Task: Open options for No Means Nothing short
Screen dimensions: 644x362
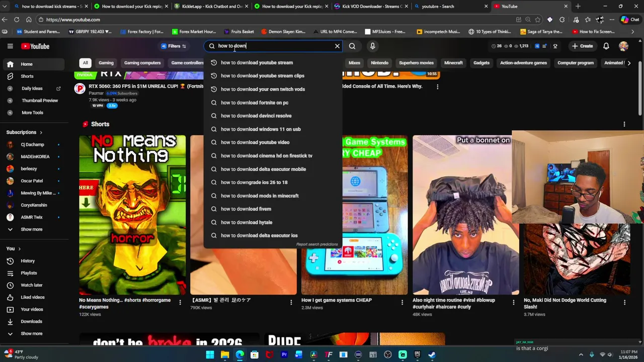Action: [x=180, y=302]
